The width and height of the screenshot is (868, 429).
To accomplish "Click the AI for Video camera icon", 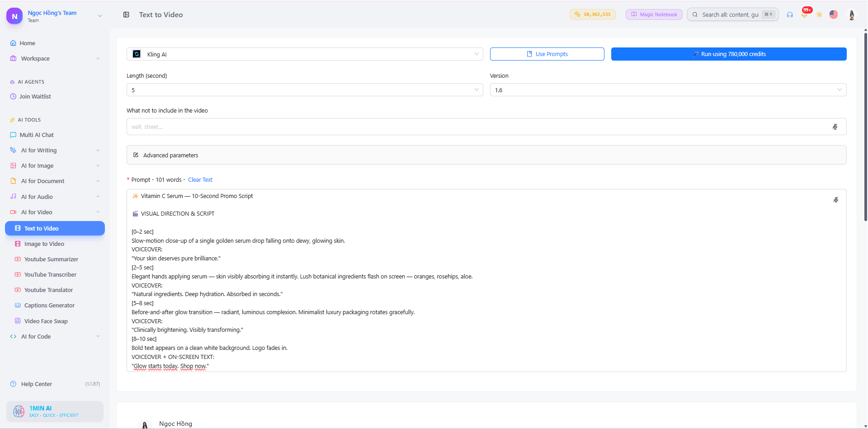I will pyautogui.click(x=13, y=212).
